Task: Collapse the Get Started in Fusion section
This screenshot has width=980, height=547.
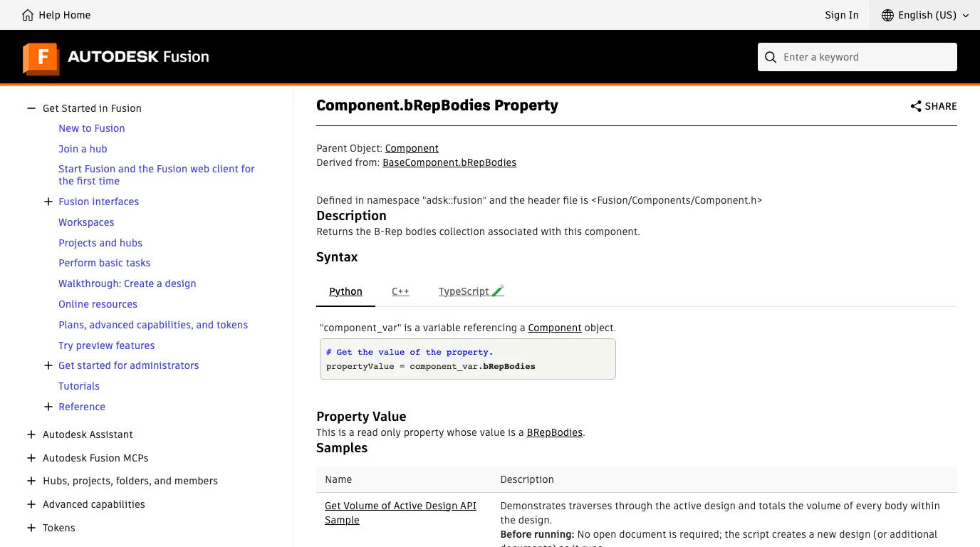Action: click(31, 108)
